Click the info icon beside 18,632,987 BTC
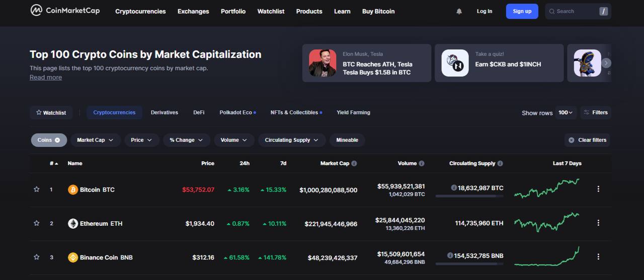The image size is (644, 280). (x=454, y=188)
